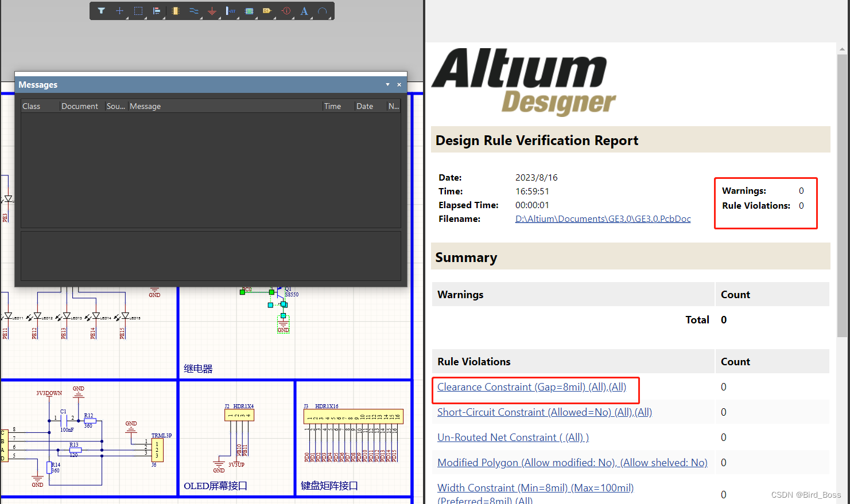The width and height of the screenshot is (850, 504).
Task: Select the LED12 diode symbol
Action: 38,316
